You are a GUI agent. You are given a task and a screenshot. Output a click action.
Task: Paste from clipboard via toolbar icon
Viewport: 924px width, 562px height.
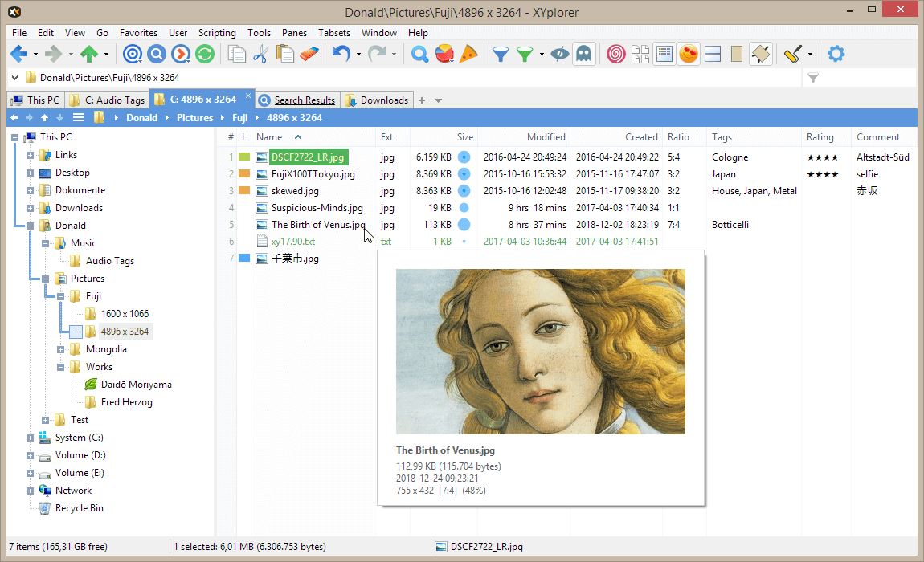coord(286,53)
